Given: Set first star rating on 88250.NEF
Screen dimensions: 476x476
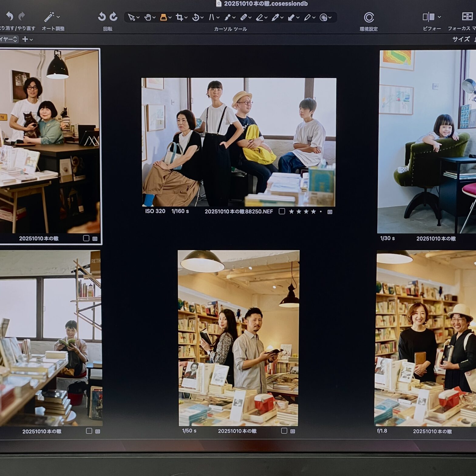Looking at the screenshot, I should (x=291, y=212).
